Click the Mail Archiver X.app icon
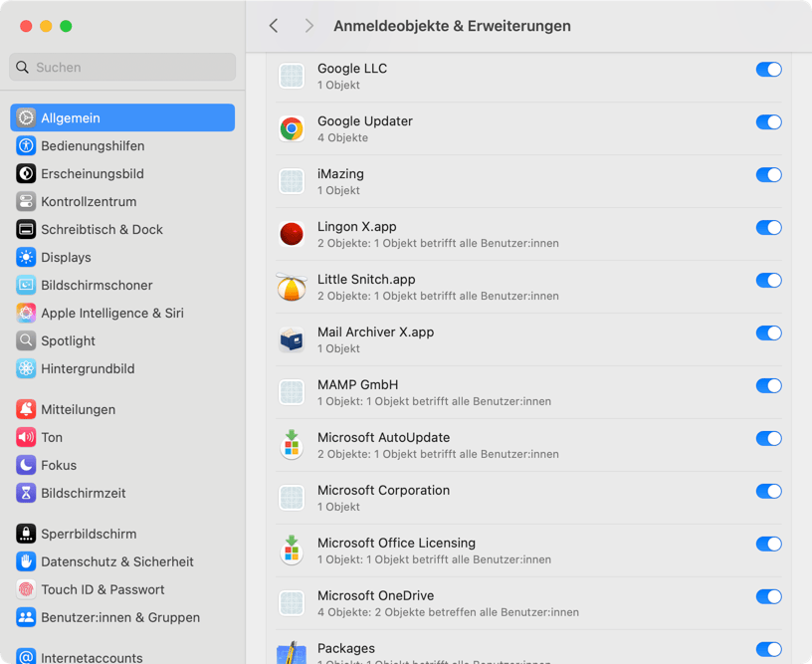812x664 pixels. 292,339
